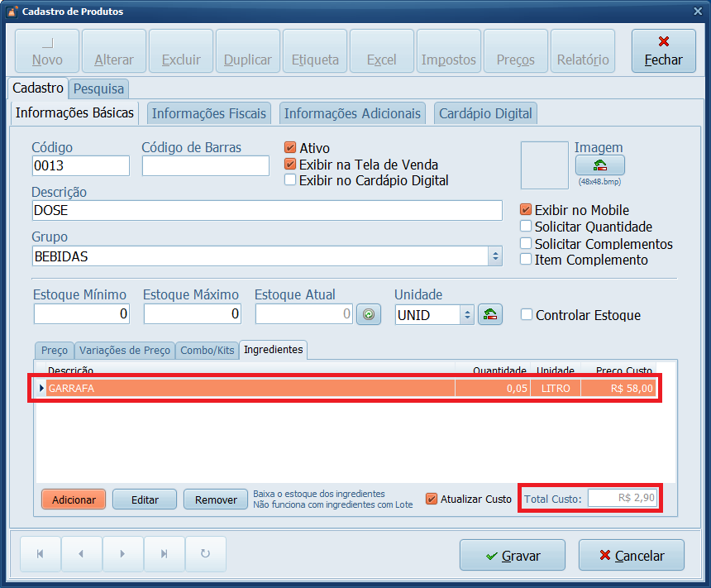
Task: Switch to Informações Fiscais tab
Action: coord(209,113)
